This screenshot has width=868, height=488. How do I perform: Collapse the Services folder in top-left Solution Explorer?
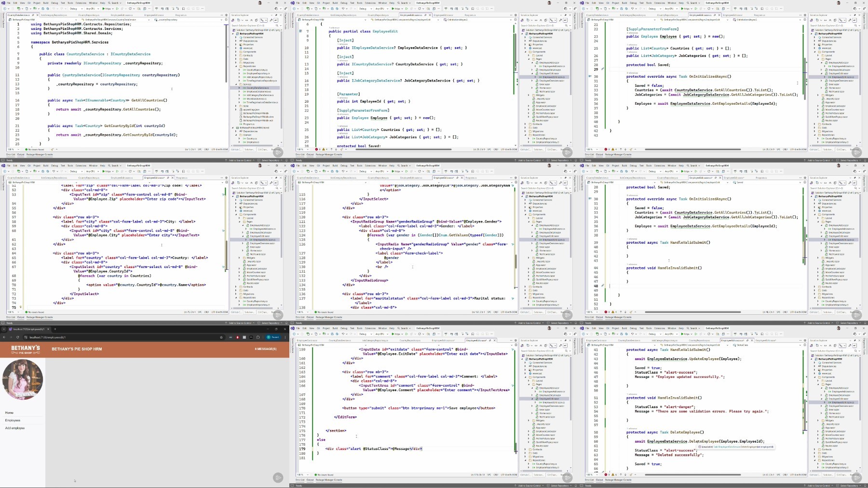[x=236, y=84]
